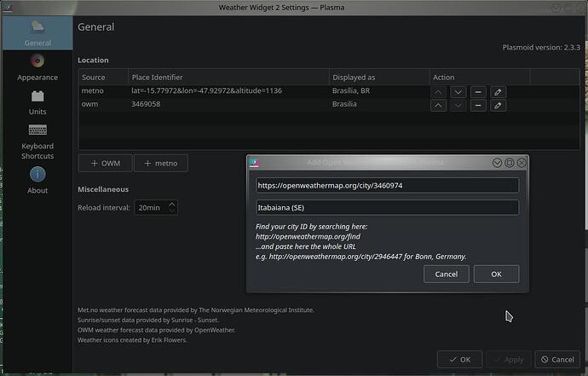Select the owm 3469058 table row
This screenshot has width=588, height=376.
pos(329,105)
